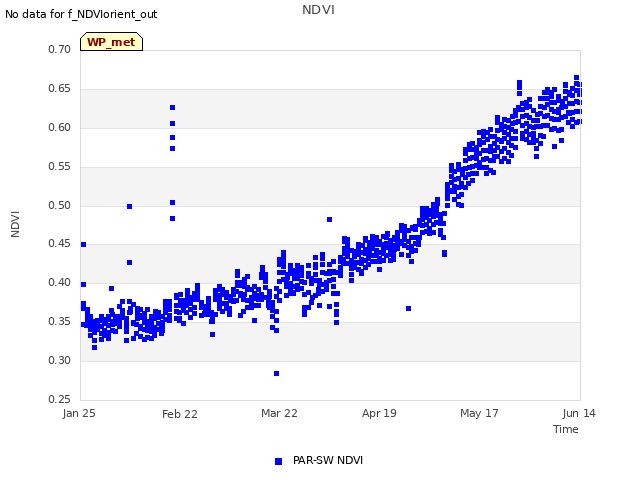Screen dimensions: 640x480
Task: Click the Mar 22 x-axis label
Action: click(x=280, y=413)
